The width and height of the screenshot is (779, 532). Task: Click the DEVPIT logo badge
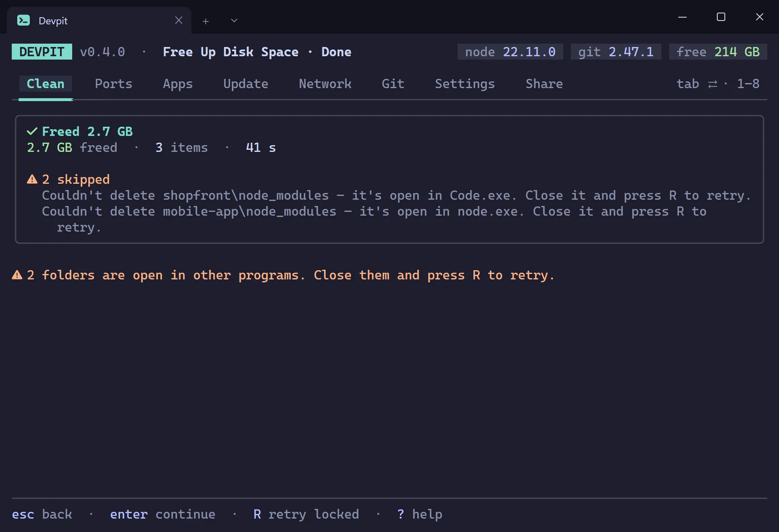coord(42,52)
